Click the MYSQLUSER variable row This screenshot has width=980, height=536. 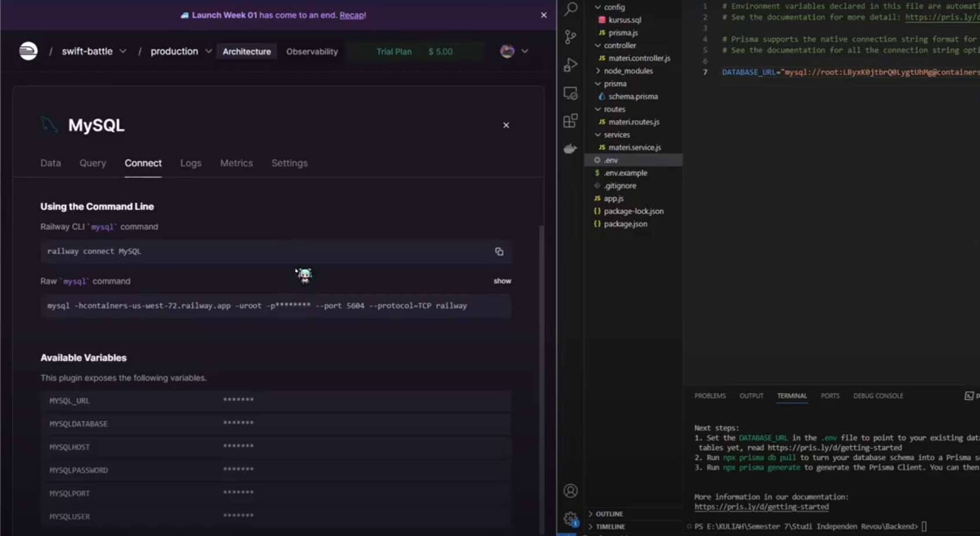pyautogui.click(x=275, y=516)
